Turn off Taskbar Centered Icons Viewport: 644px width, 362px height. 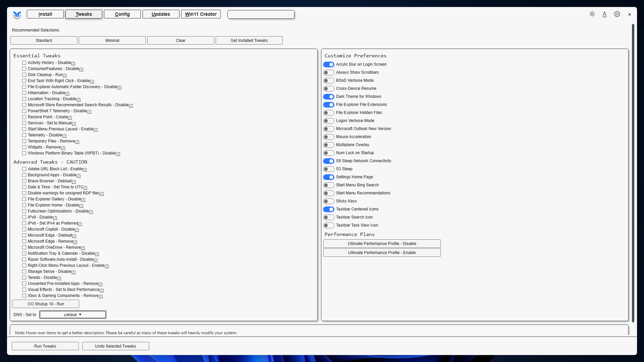[x=329, y=209]
